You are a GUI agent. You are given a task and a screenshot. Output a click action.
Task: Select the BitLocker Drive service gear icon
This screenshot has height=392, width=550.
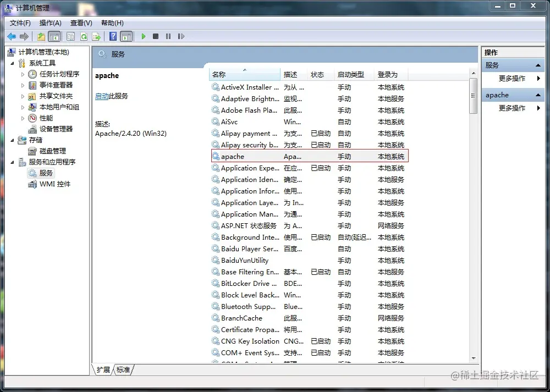pyautogui.click(x=216, y=283)
